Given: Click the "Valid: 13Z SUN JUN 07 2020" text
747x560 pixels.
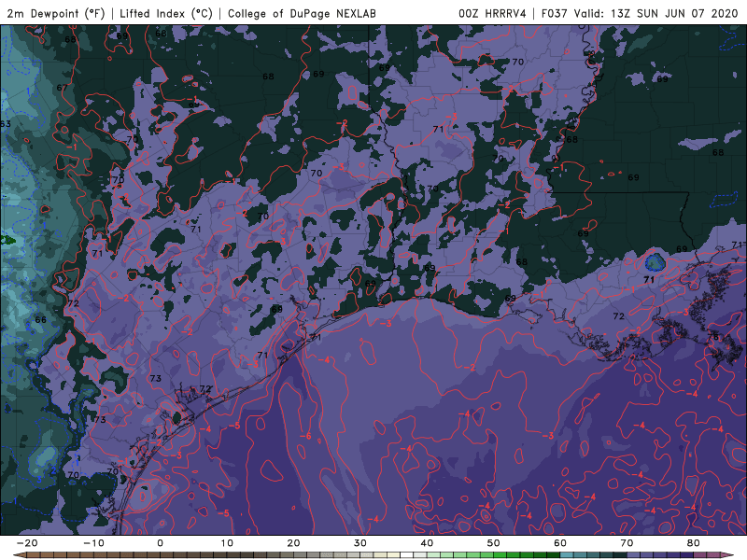Looking at the screenshot, I should pyautogui.click(x=655, y=13).
